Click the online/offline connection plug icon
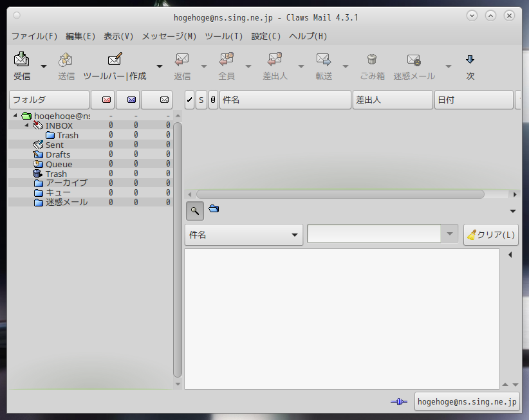Screen dimensions: 529x420 coord(399,401)
